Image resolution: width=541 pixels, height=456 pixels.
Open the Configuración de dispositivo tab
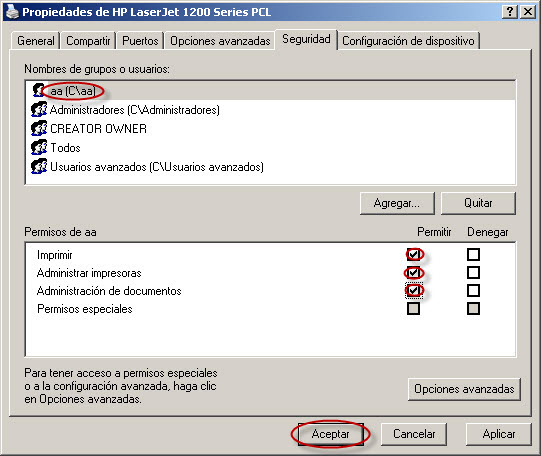tap(408, 41)
